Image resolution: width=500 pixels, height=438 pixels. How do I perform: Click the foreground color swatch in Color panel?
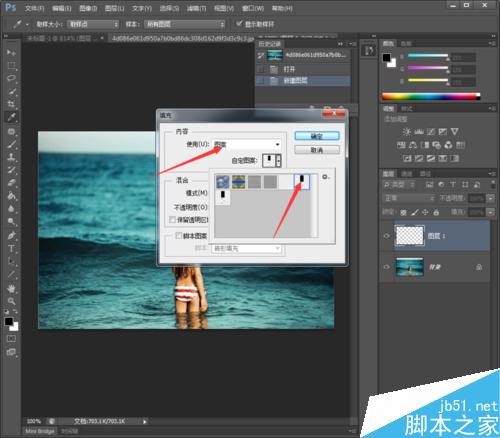(387, 58)
